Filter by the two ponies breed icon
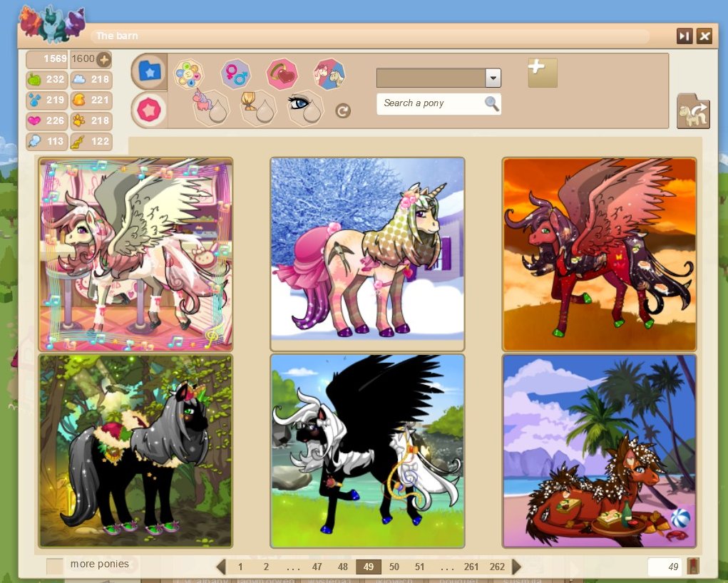Viewport: 728px width, 583px height. (x=329, y=74)
